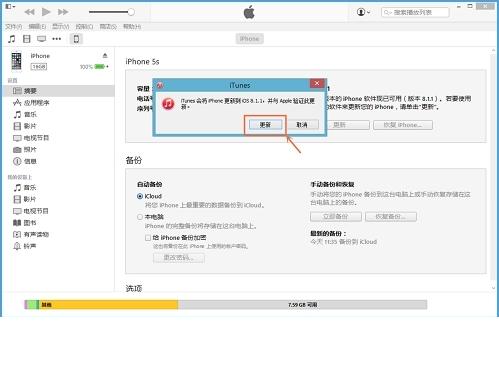Eject the iPhone using the eject icon
This screenshot has height=367, width=499.
point(105,56)
